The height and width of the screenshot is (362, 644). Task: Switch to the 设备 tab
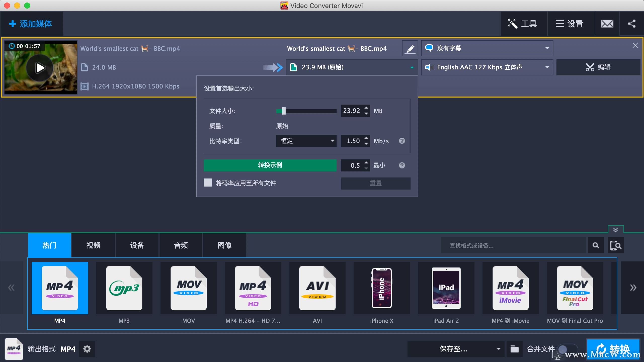click(x=137, y=245)
